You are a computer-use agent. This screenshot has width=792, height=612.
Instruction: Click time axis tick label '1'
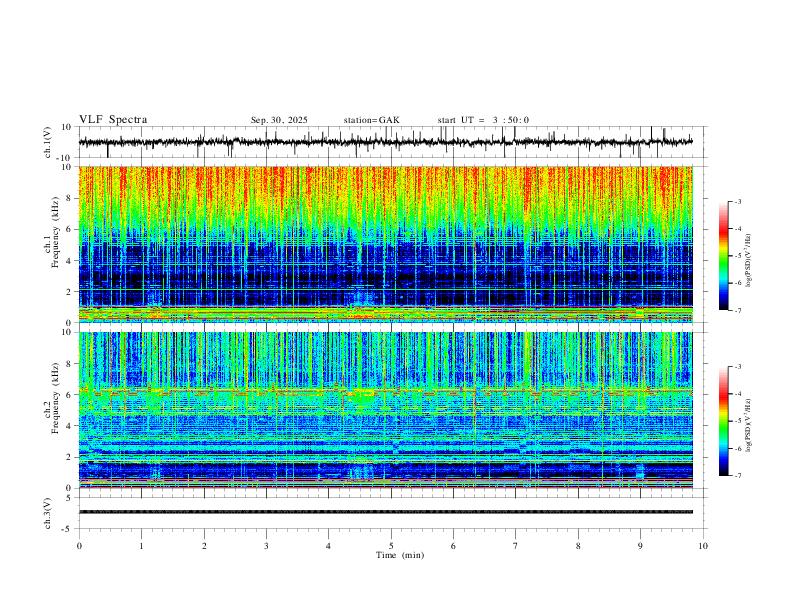pos(142,546)
